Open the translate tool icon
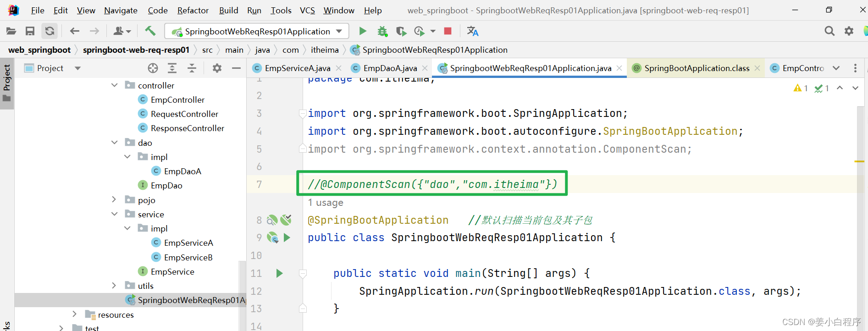 click(x=472, y=31)
